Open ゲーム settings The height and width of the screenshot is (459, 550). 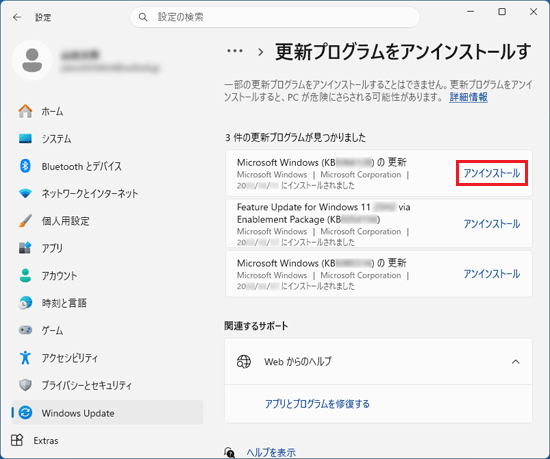[x=107, y=330]
